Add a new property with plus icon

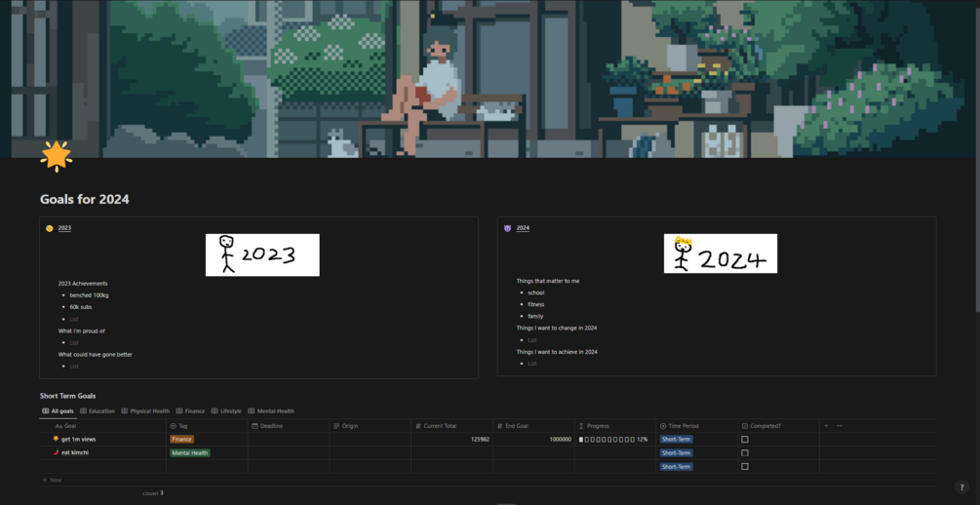pyautogui.click(x=826, y=426)
